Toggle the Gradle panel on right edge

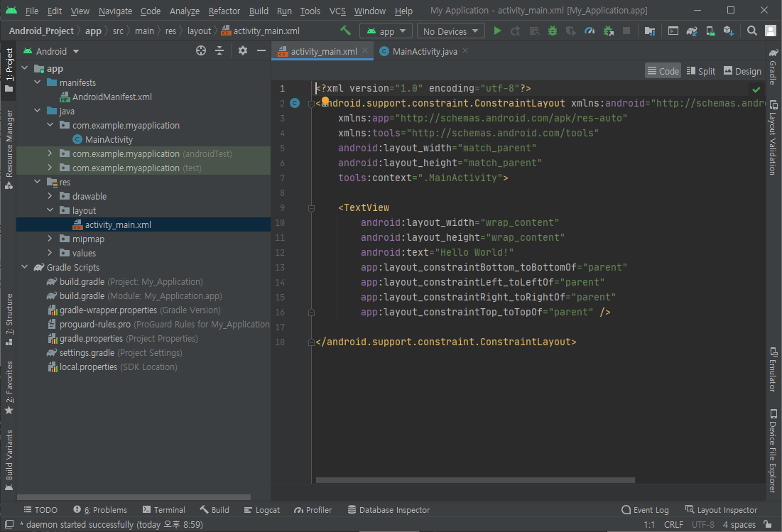tap(773, 66)
